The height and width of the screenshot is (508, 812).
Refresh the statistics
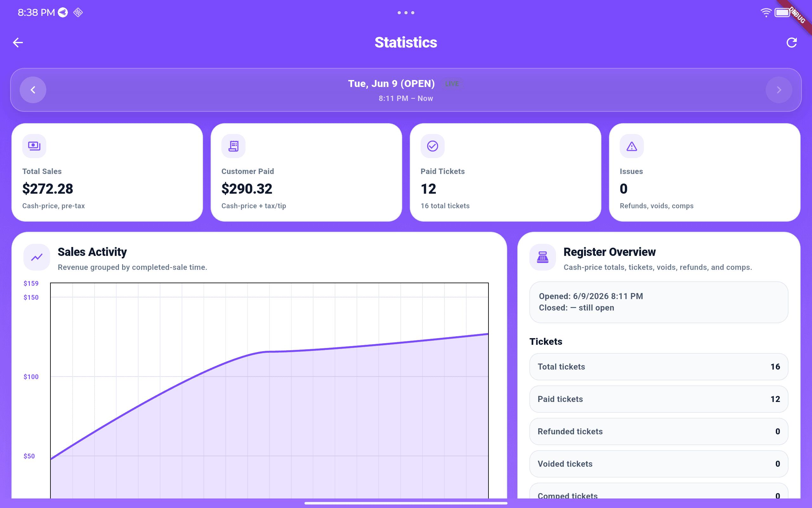pyautogui.click(x=791, y=42)
